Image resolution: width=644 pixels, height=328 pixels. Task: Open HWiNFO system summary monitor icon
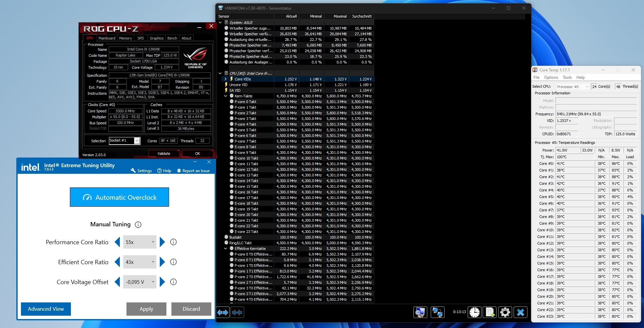pos(420,312)
